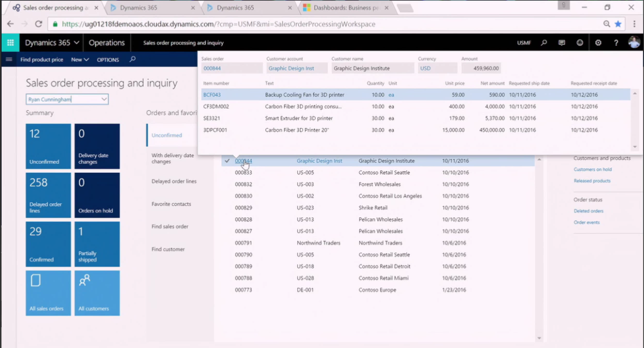The height and width of the screenshot is (348, 644).
Task: Click the search icon in action bar
Action: (133, 60)
